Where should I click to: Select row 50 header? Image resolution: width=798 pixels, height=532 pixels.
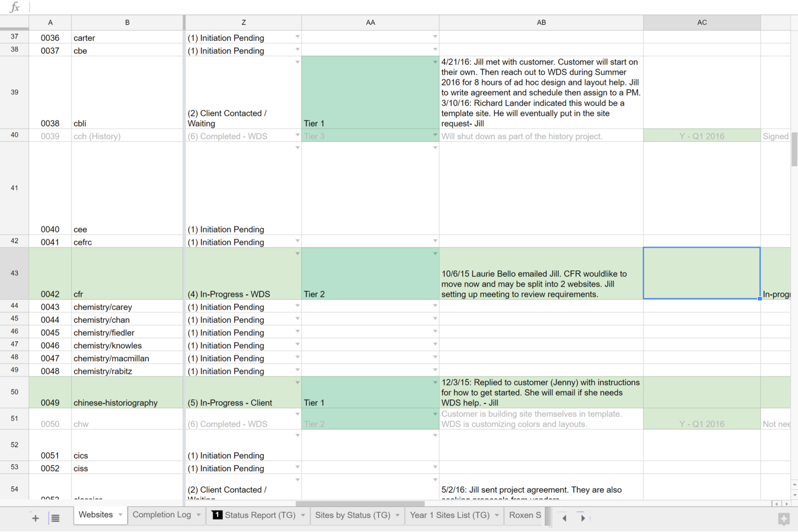[14, 392]
